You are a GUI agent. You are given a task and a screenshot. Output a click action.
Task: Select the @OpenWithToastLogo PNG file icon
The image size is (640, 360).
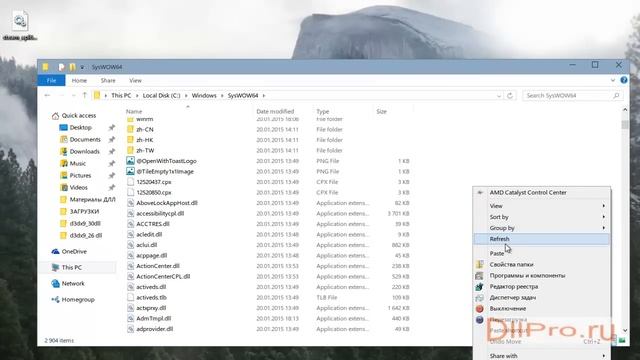click(x=130, y=161)
